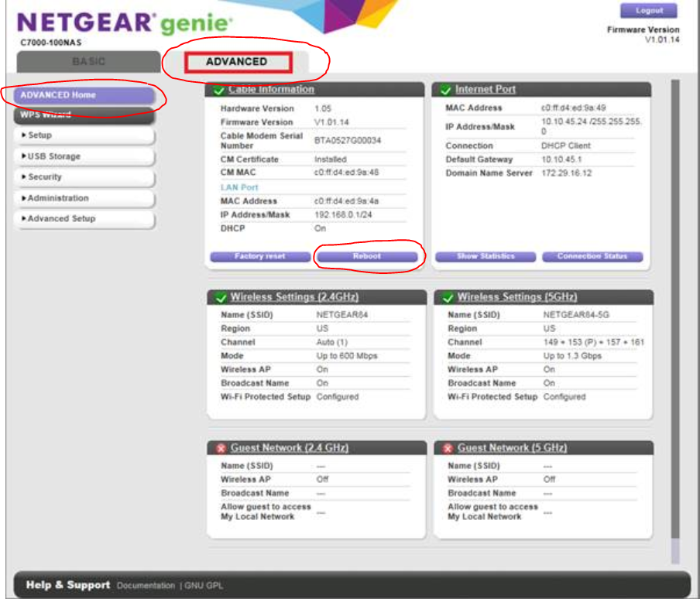Click the Show Statistics button
The height and width of the screenshot is (599, 700).
tap(486, 256)
